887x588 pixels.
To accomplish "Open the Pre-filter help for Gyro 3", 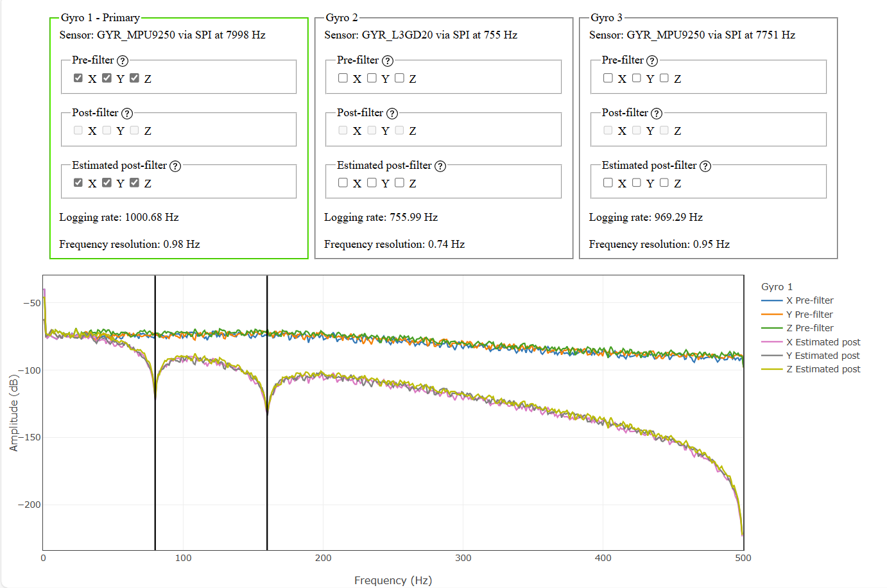I will (x=651, y=60).
